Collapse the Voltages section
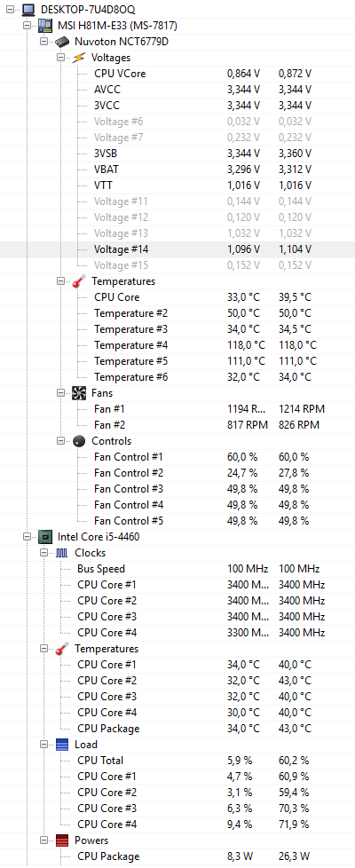Screen dimensions: 355x868 click(x=59, y=58)
